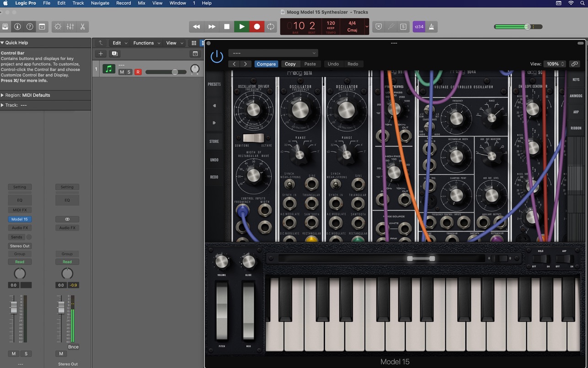Viewport: 588px width, 368px height.
Task: Click the 4/4 time signature display
Action: (352, 23)
